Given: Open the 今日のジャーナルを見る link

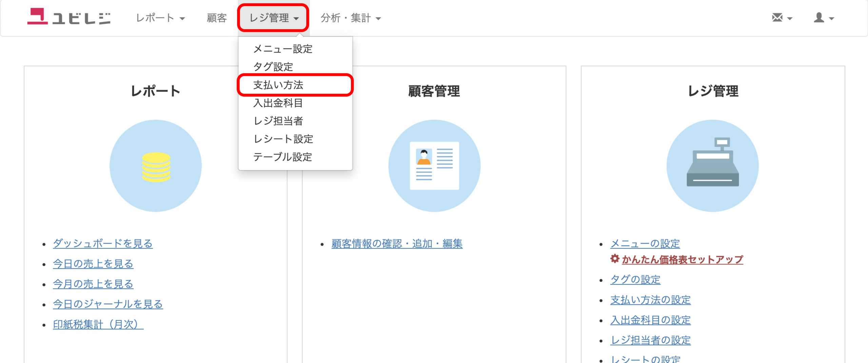Looking at the screenshot, I should 108,304.
